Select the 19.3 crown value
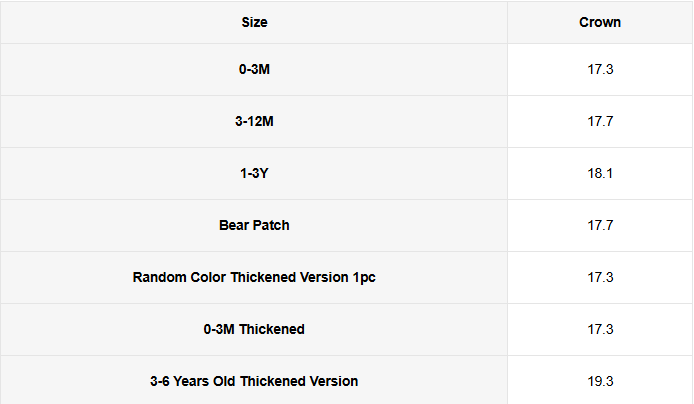This screenshot has height=404, width=694. pyautogui.click(x=600, y=381)
